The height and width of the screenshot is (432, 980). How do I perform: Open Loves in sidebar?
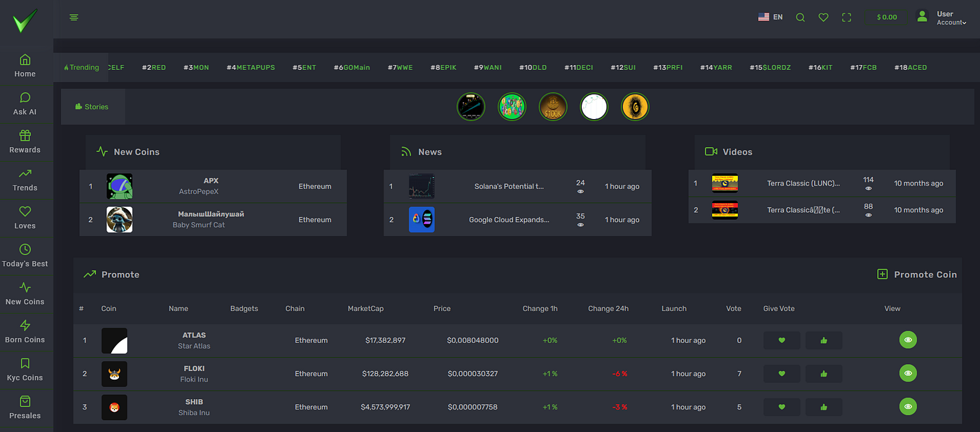pos(25,217)
